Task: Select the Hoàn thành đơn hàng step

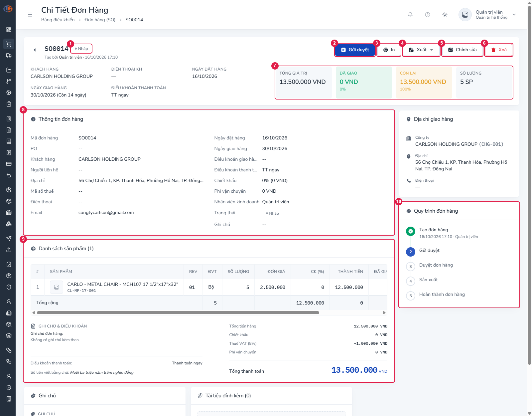Action: 442,295
